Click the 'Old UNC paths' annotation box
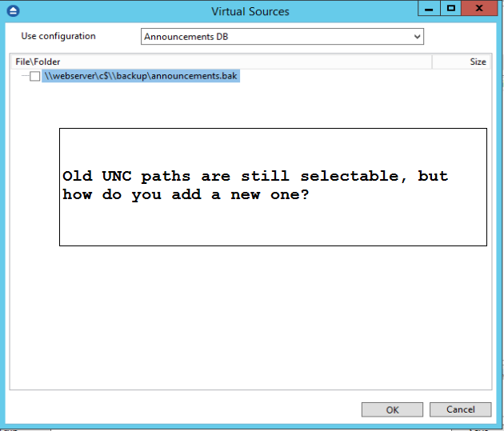The width and height of the screenshot is (504, 431). pyautogui.click(x=273, y=187)
